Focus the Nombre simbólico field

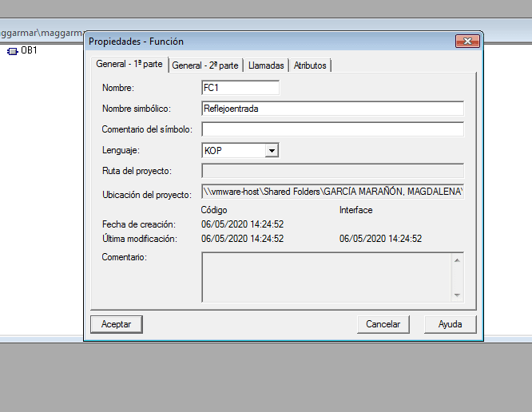pos(332,109)
